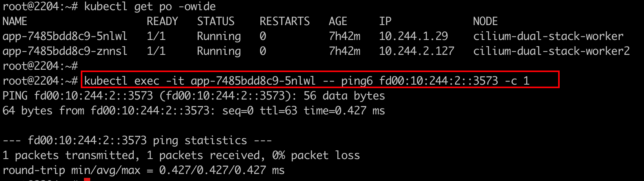Click the red terminal cursor block
Viewport: 644px width, 181px height.
click(x=87, y=179)
